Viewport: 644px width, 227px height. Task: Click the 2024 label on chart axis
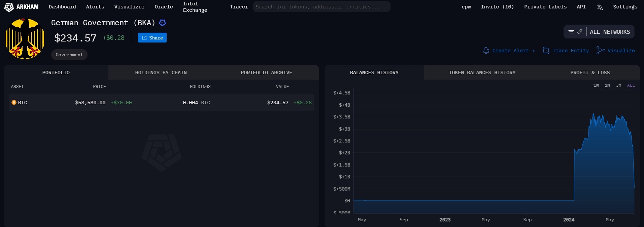[569, 220]
